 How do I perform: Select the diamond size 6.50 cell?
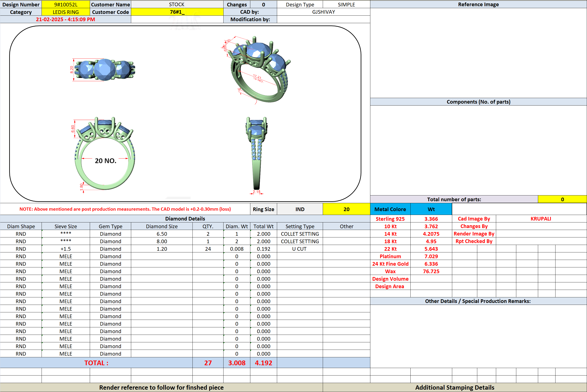pyautogui.click(x=162, y=234)
